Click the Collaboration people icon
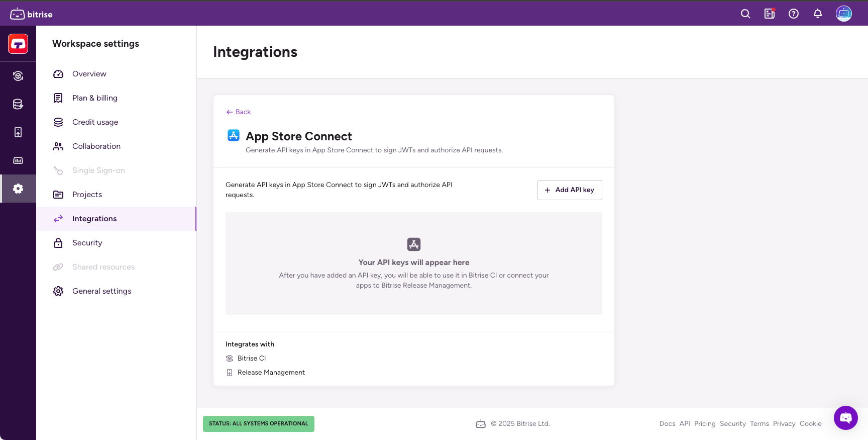Screen dimensions: 868x440 pos(58,146)
